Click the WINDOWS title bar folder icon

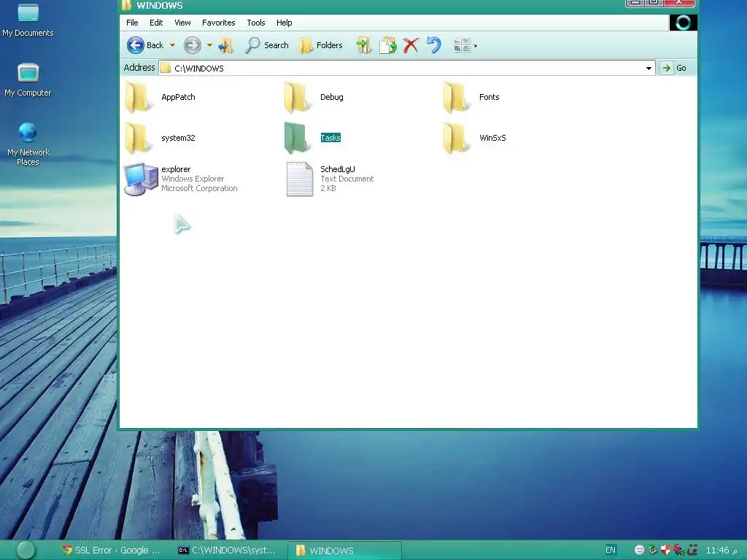(x=125, y=5)
